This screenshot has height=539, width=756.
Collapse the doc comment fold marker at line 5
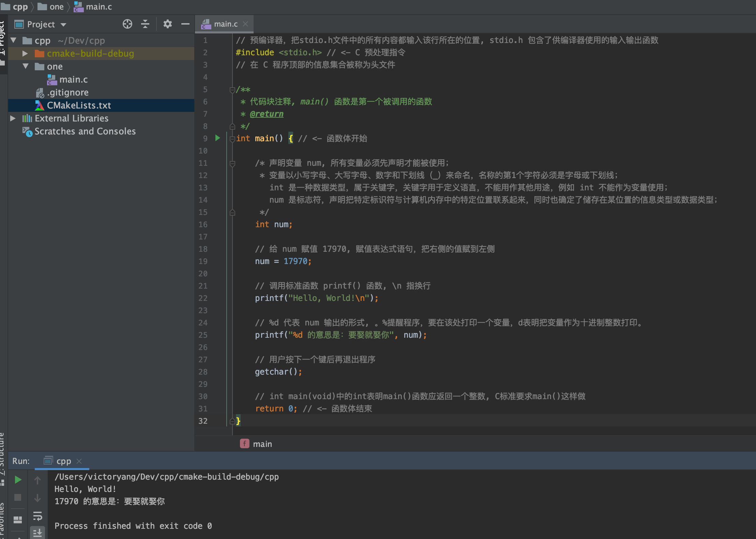[232, 90]
